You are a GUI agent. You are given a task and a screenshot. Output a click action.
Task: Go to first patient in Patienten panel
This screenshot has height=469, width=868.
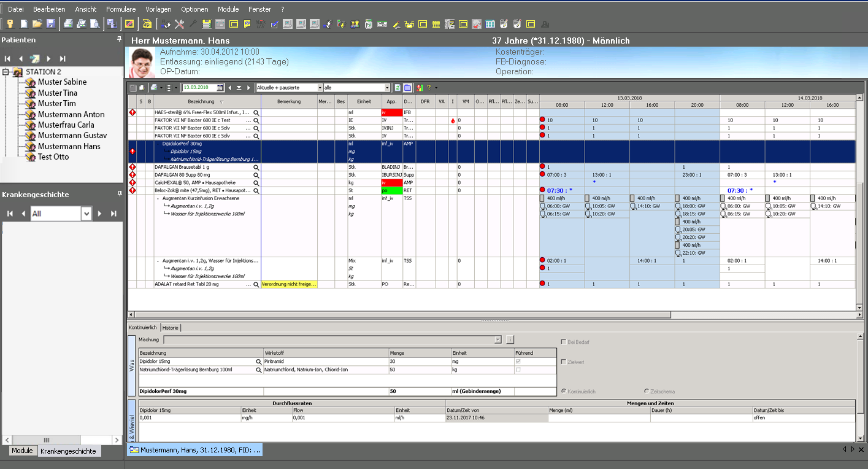tap(8, 58)
